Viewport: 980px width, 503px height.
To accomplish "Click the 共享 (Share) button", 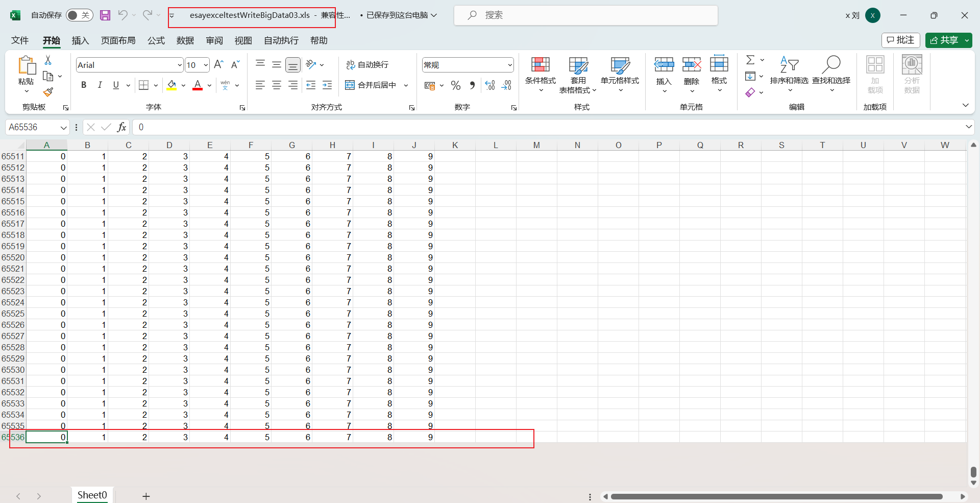I will pyautogui.click(x=944, y=40).
